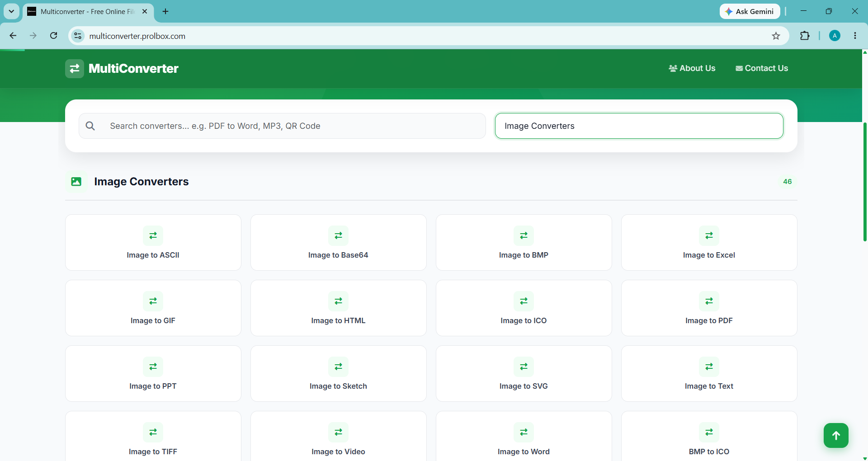Click Ask Gemini button

(x=750, y=11)
